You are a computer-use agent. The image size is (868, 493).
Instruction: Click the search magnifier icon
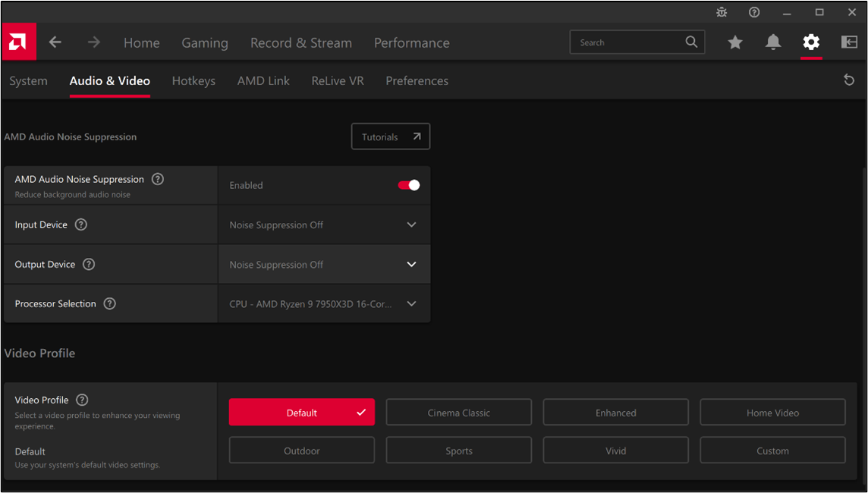tap(691, 42)
